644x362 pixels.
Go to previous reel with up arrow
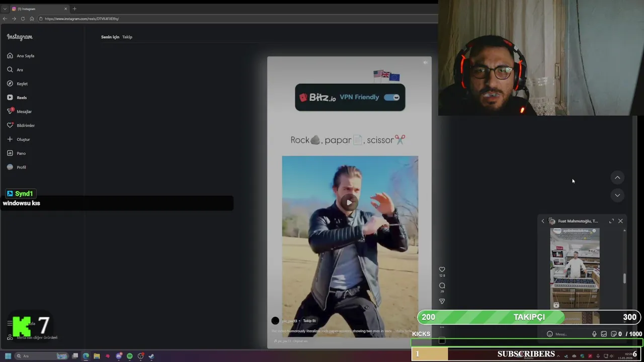tap(617, 177)
